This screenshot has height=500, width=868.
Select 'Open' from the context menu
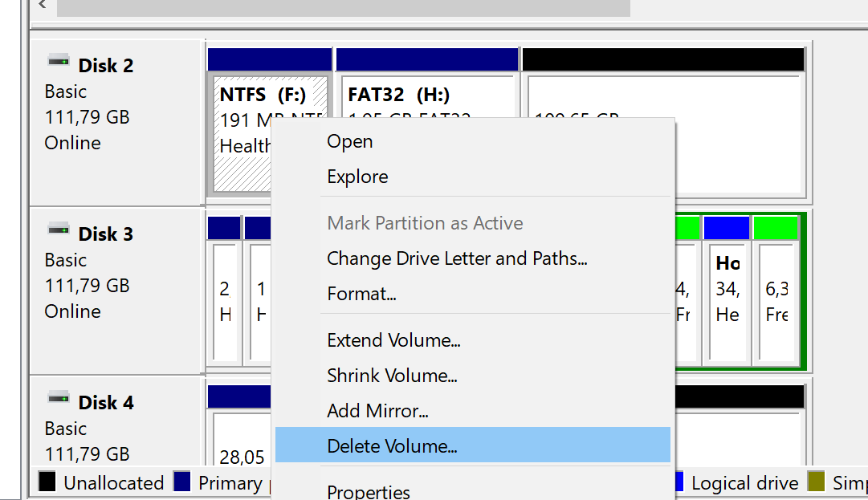pyautogui.click(x=349, y=141)
